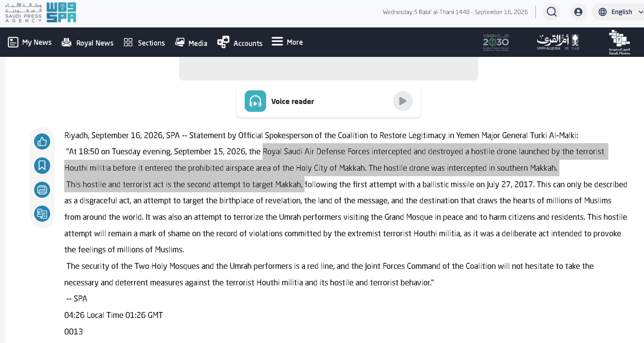Open the Accounts menu

(240, 42)
